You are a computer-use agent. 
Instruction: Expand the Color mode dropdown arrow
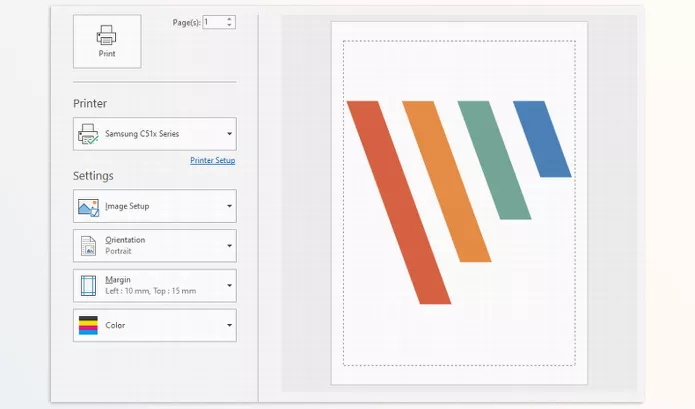coord(229,325)
